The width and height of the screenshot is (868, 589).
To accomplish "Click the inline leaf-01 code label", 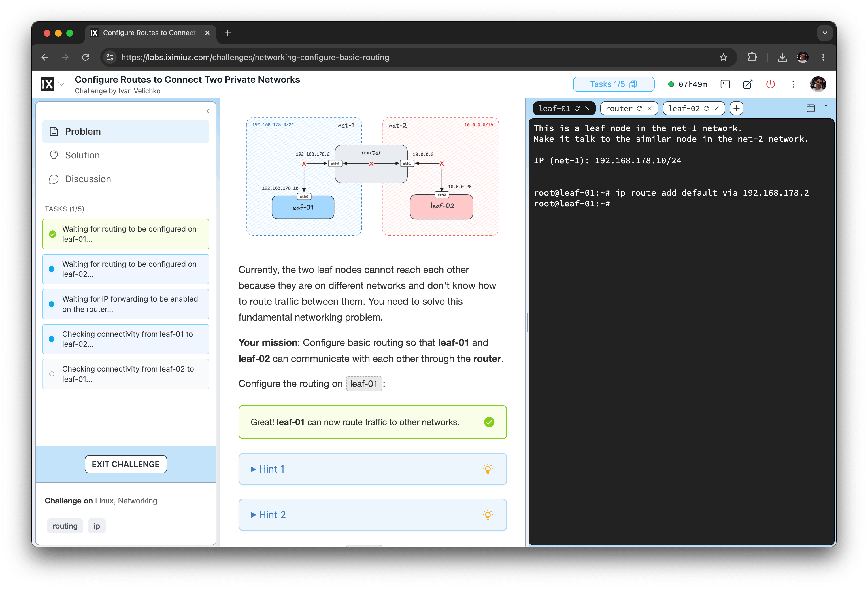I will click(x=363, y=384).
